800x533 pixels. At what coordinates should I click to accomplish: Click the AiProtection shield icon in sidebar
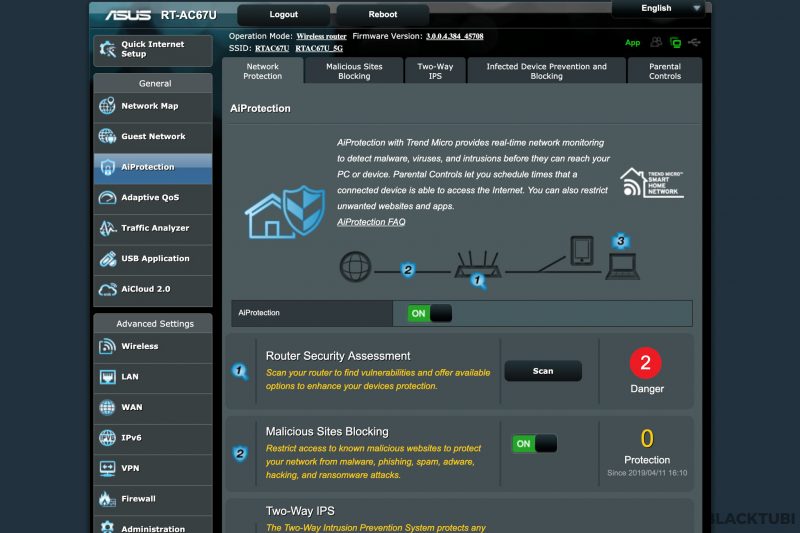[107, 167]
